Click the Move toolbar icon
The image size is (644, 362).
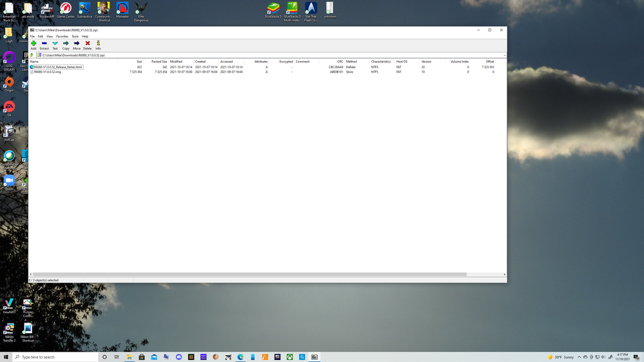tap(77, 45)
